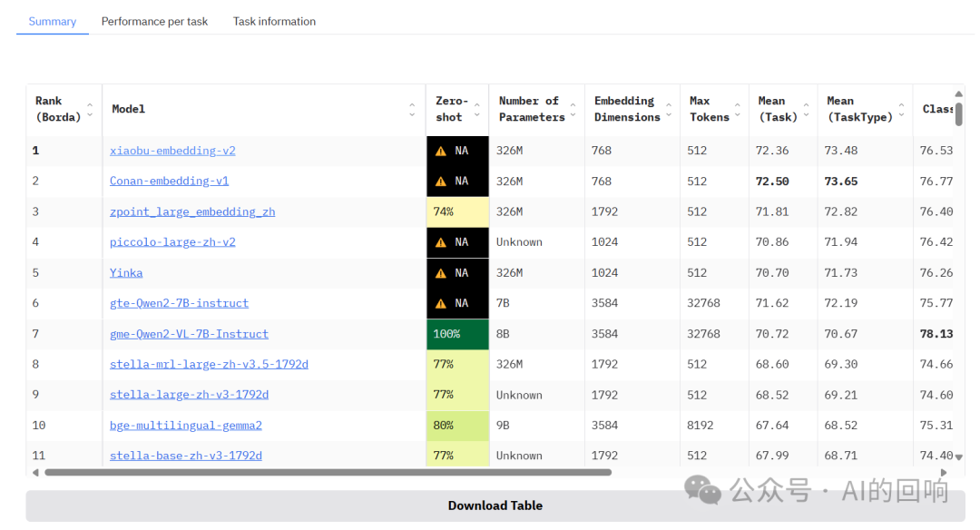Open stella-mrl-large-zh-v3.5-1792d model link
The width and height of the screenshot is (980, 530).
coord(210,365)
